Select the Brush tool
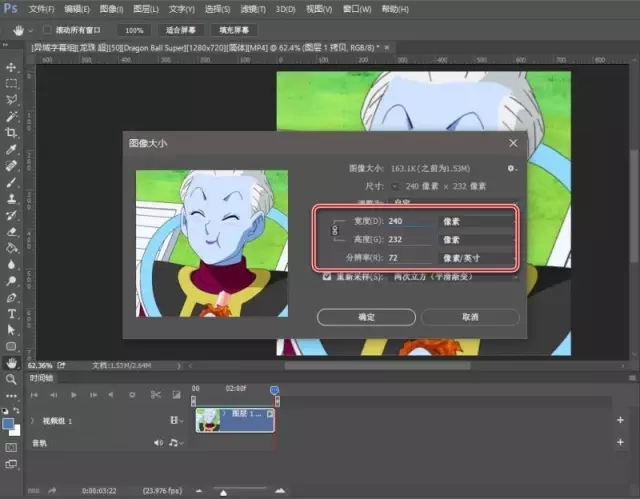 click(11, 182)
